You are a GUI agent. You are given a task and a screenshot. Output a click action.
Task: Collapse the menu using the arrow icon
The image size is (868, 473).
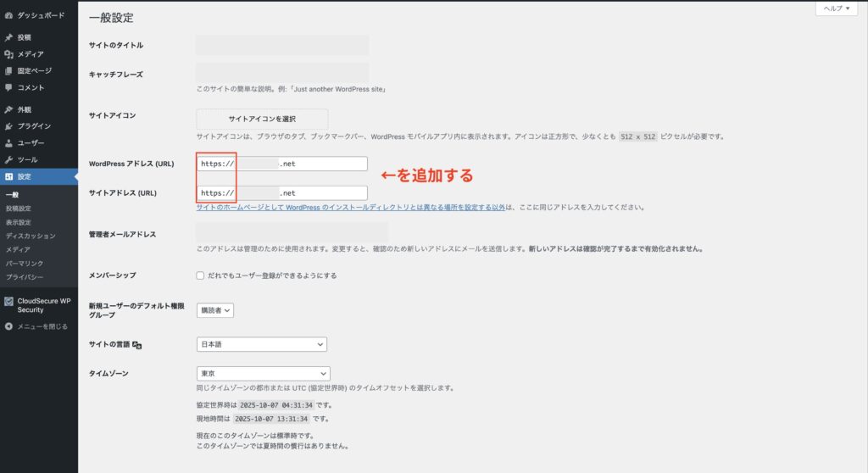(8, 326)
